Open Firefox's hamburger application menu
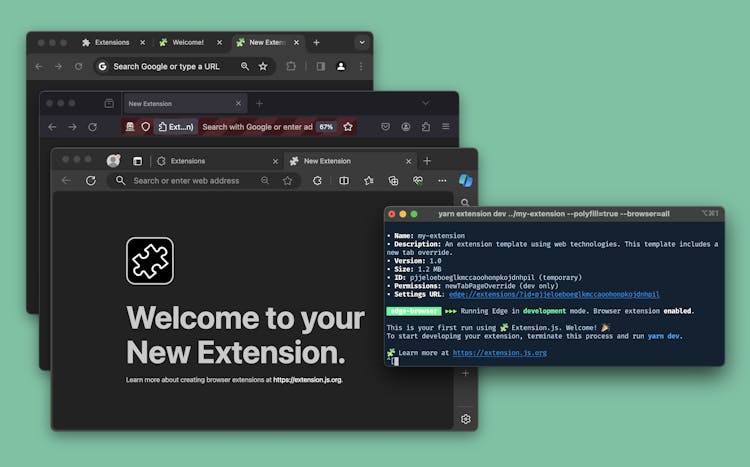The image size is (750, 467). (x=445, y=126)
